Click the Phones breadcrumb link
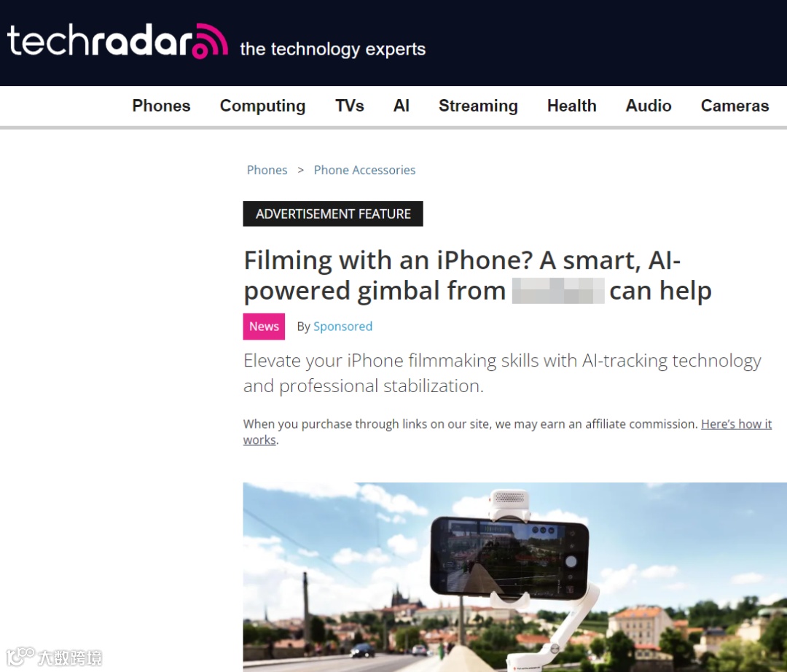Screen dimensions: 787x672 click(x=267, y=170)
